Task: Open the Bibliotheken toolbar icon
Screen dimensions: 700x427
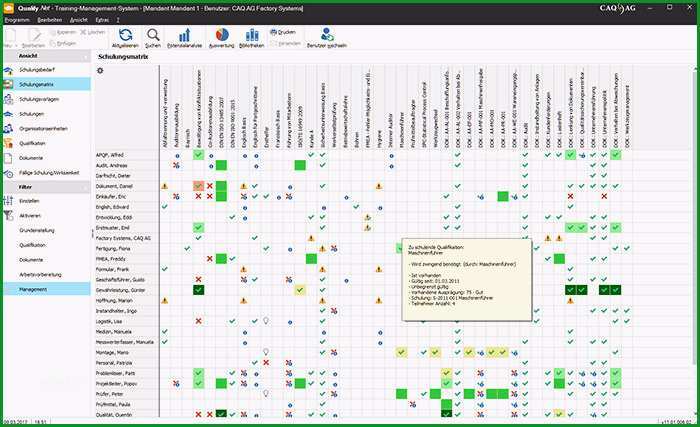Action: tap(252, 35)
